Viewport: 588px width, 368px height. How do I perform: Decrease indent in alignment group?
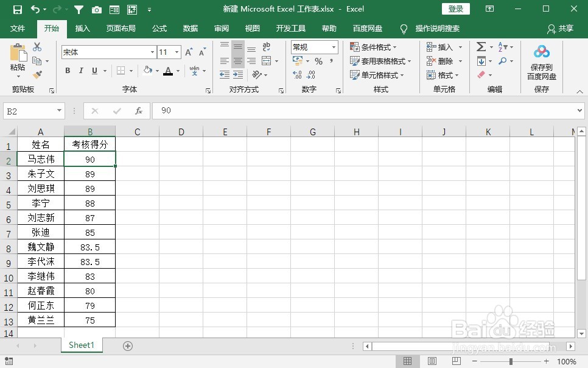click(x=224, y=75)
